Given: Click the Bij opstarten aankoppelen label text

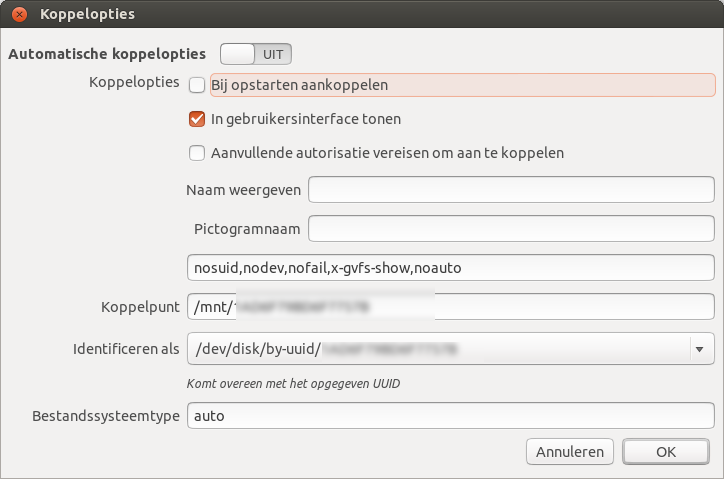Looking at the screenshot, I should pyautogui.click(x=299, y=85).
